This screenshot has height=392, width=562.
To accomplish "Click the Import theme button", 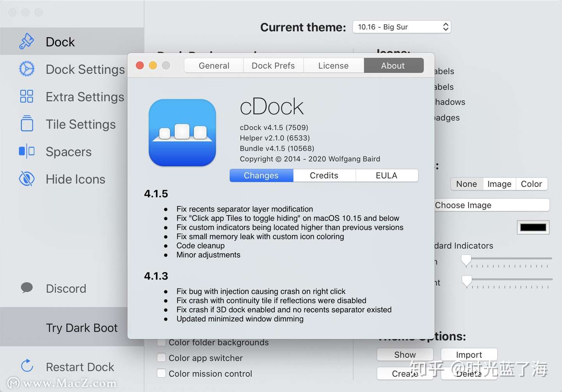I will click(469, 355).
